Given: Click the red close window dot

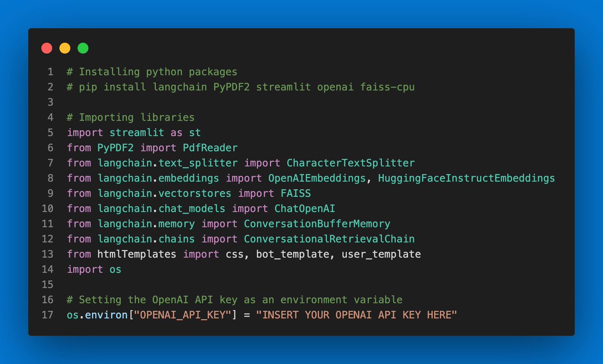Looking at the screenshot, I should [x=47, y=48].
